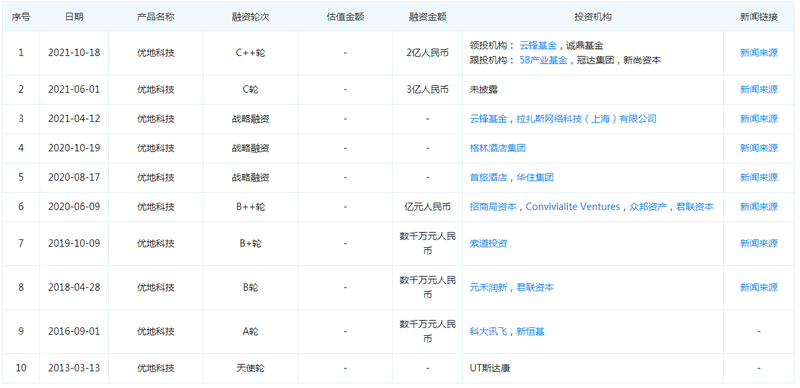This screenshot has height=388, width=800.
Task: Click the 日期 column header
Action: pos(74,17)
